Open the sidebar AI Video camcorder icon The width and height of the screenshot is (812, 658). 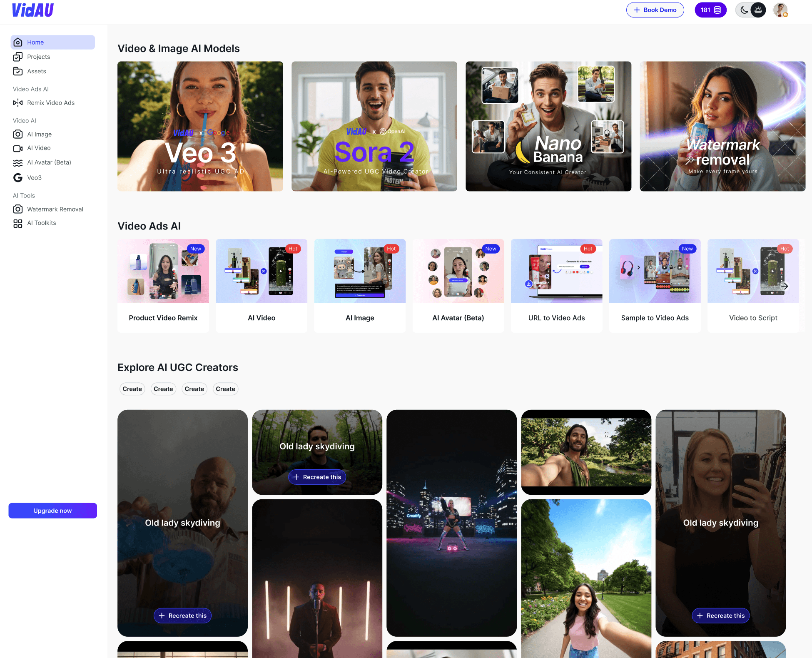[17, 148]
